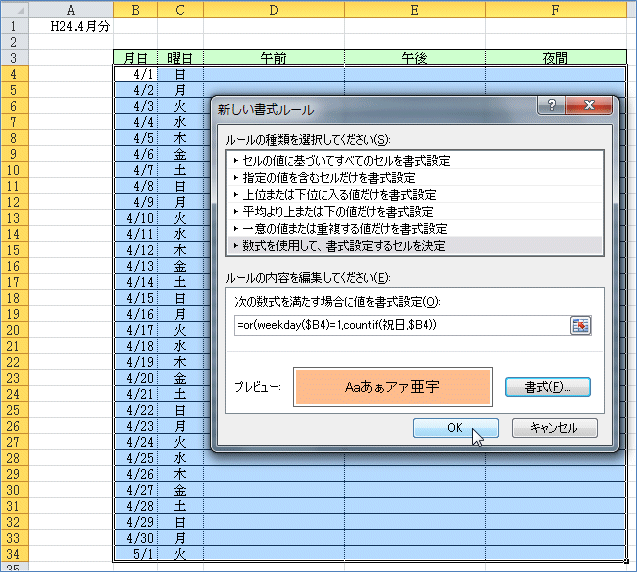Select column C header
The image size is (637, 572).
click(x=180, y=9)
